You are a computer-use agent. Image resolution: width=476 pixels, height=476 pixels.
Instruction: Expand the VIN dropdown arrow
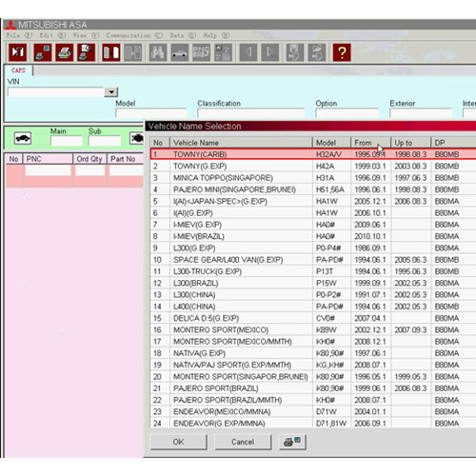coord(111,92)
